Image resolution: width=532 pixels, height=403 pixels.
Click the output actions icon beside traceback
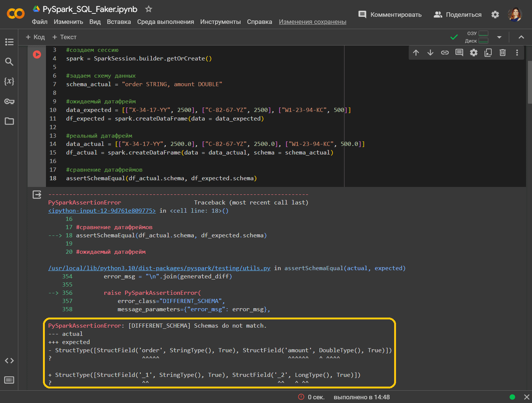[37, 194]
